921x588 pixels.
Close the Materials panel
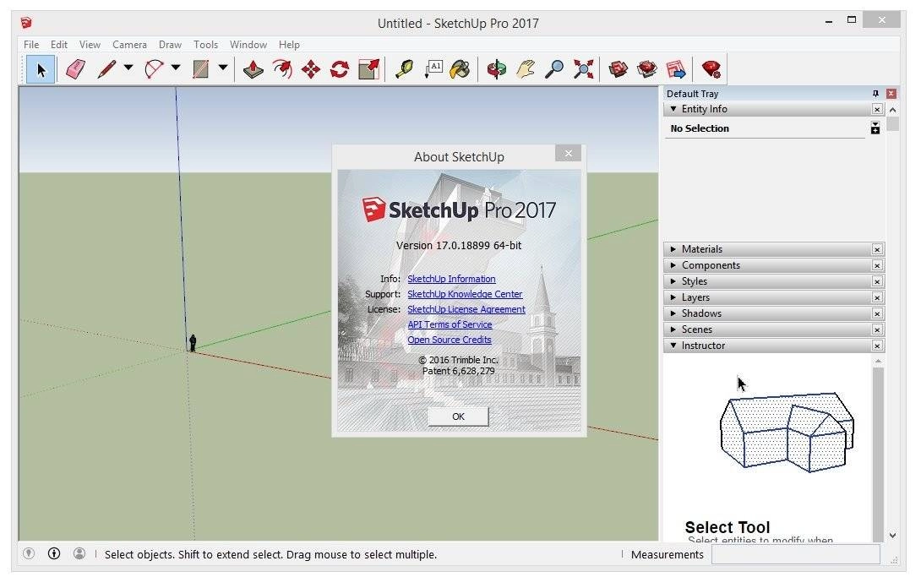pos(877,250)
